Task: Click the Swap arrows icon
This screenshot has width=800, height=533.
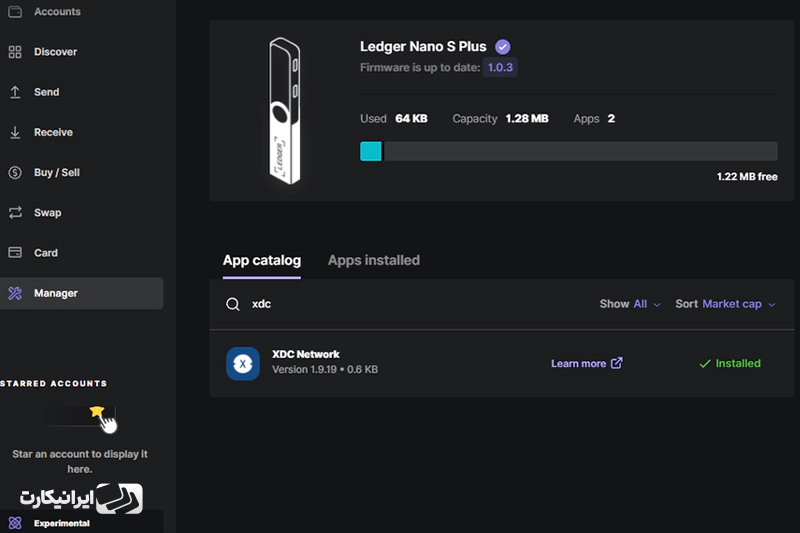Action: pos(15,212)
